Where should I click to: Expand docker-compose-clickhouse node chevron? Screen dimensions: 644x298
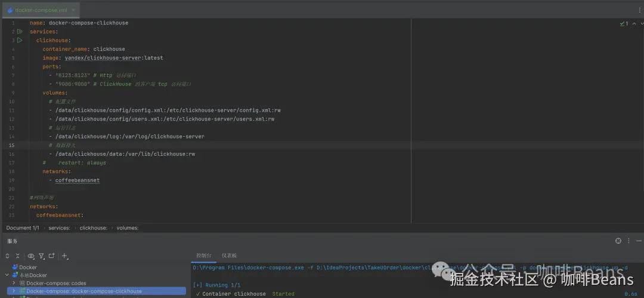pos(14,291)
